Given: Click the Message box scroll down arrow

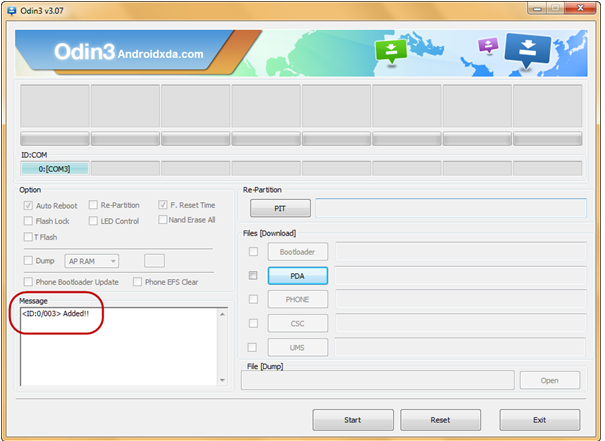Looking at the screenshot, I should point(223,380).
